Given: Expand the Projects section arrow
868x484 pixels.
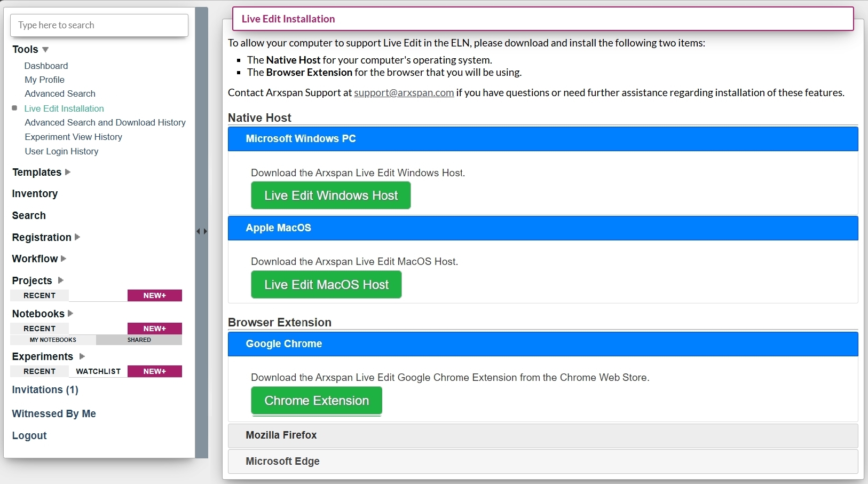Looking at the screenshot, I should (x=60, y=280).
